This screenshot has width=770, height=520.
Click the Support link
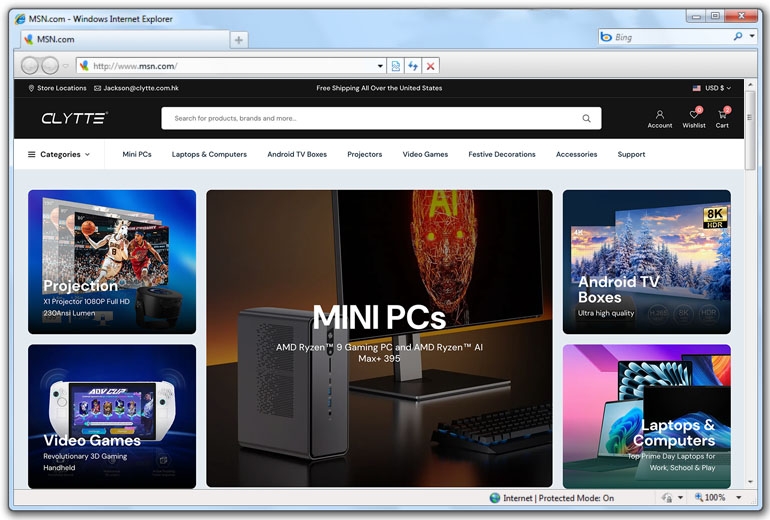coord(631,154)
